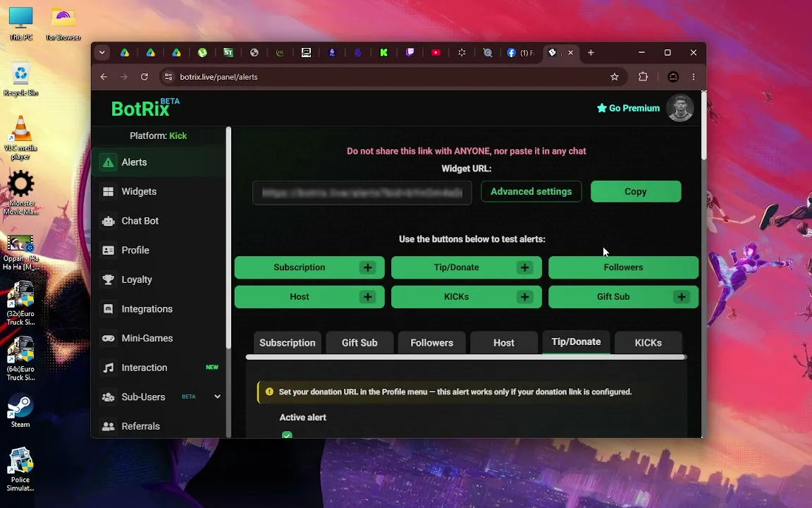Select the Host alert tab
Viewport: 812px width, 508px height.
click(503, 343)
